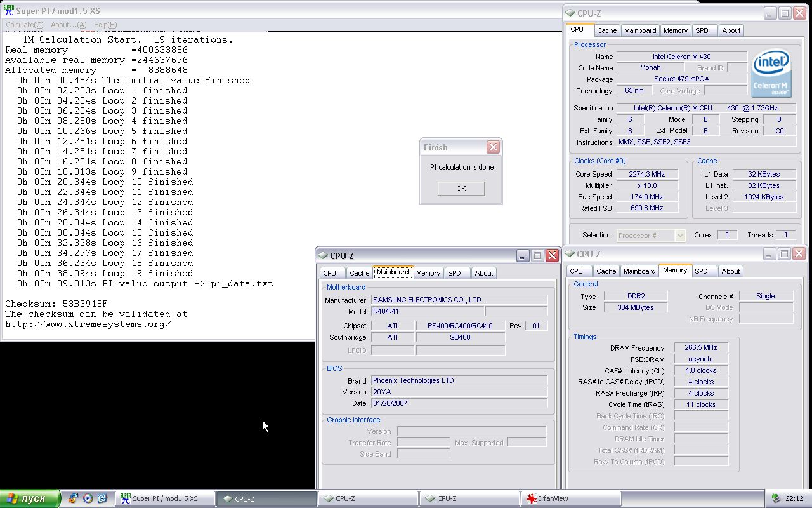
Task: Click the Model field R40/R41
Action: (x=428, y=311)
